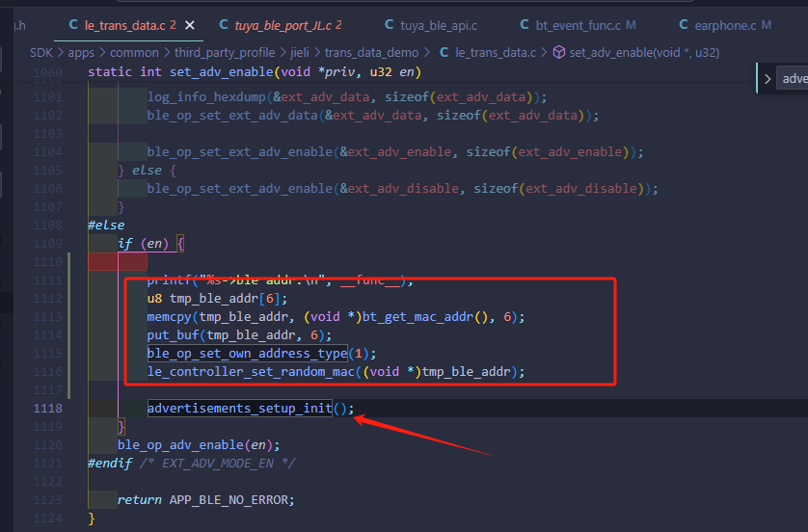Click the C file icon of bt_event_func.c tab
The width and height of the screenshot is (808, 532).
[x=525, y=25]
